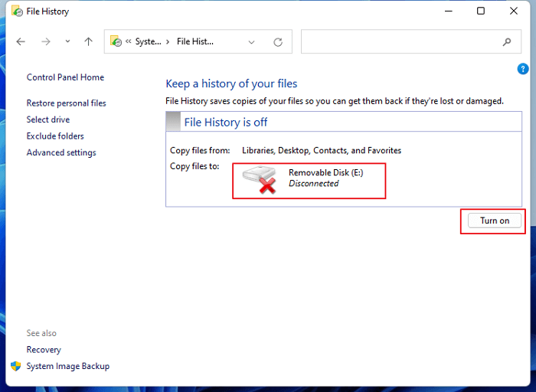Image resolution: width=536 pixels, height=392 pixels.
Task: Click the Removable Disk drive icon
Action: 259,181
